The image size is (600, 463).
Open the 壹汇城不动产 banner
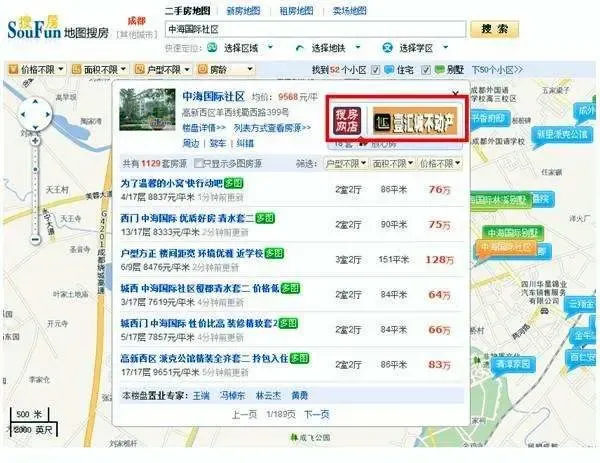(x=415, y=121)
